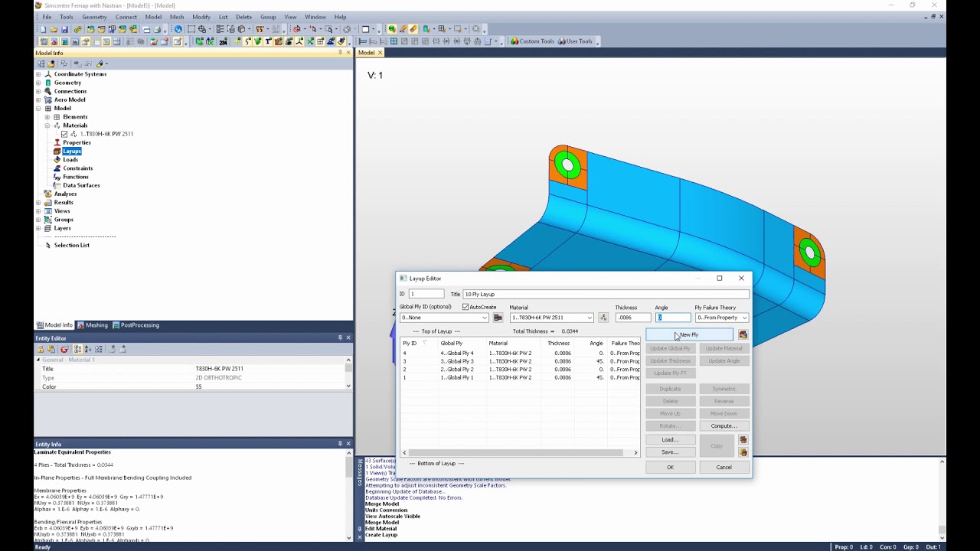Image resolution: width=980 pixels, height=551 pixels.
Task: Click the icon beside the Load button
Action: point(743,440)
